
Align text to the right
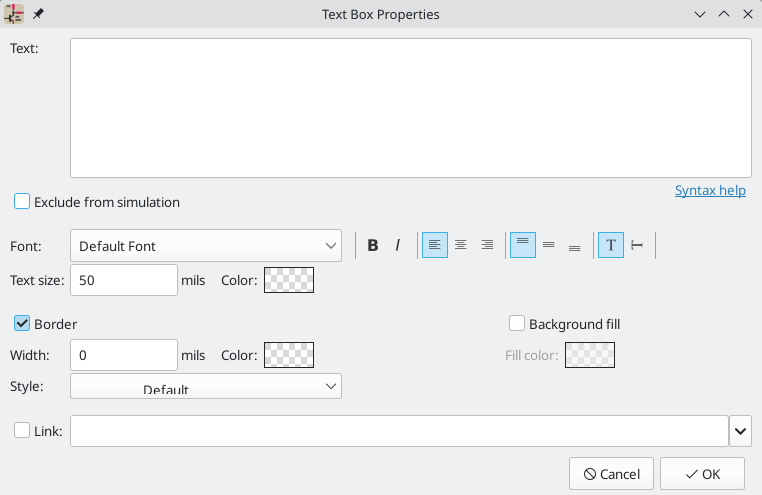pos(487,245)
